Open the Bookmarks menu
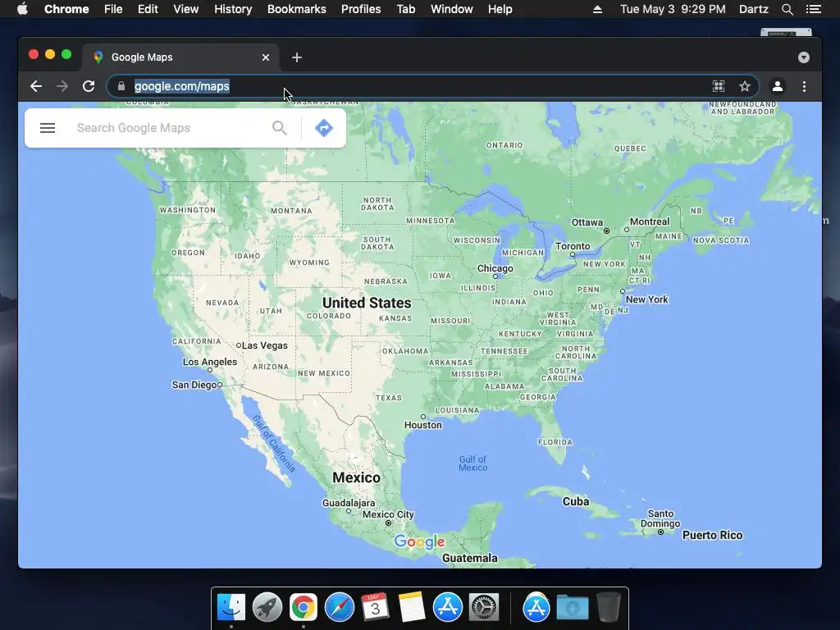The height and width of the screenshot is (630, 840). [297, 9]
